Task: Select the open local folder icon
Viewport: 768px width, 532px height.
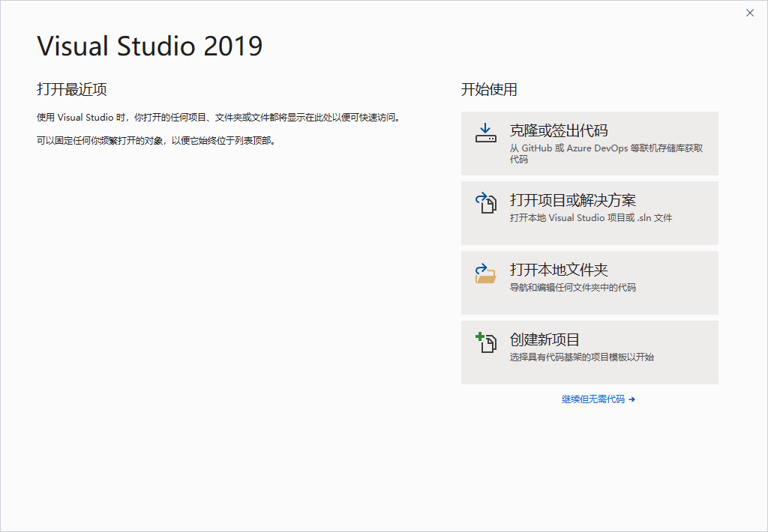Action: 486,274
